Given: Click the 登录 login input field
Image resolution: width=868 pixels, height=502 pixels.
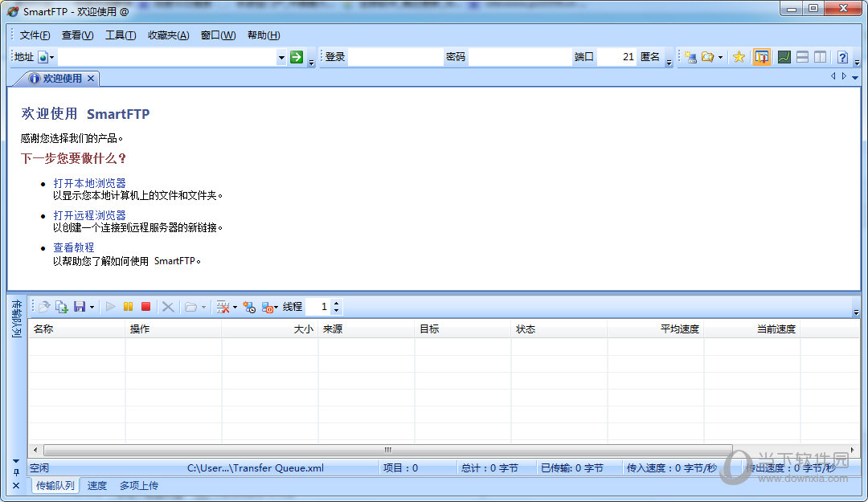Looking at the screenshot, I should point(395,57).
